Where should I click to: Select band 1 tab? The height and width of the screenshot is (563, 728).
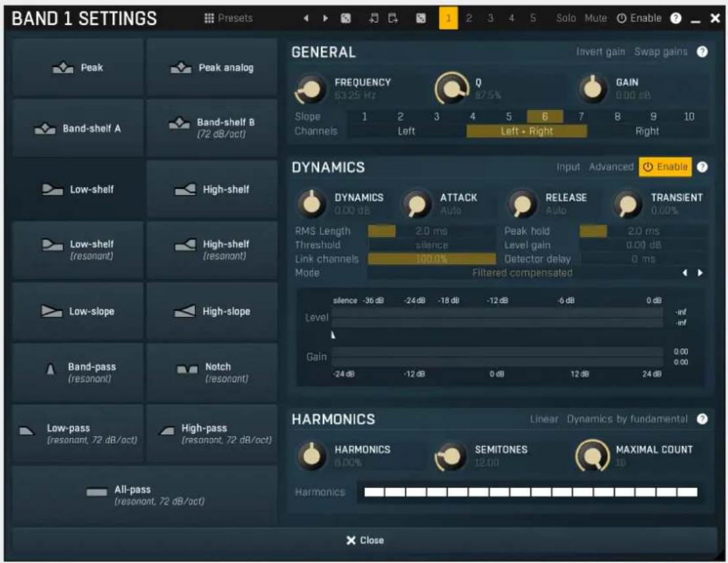click(x=448, y=18)
